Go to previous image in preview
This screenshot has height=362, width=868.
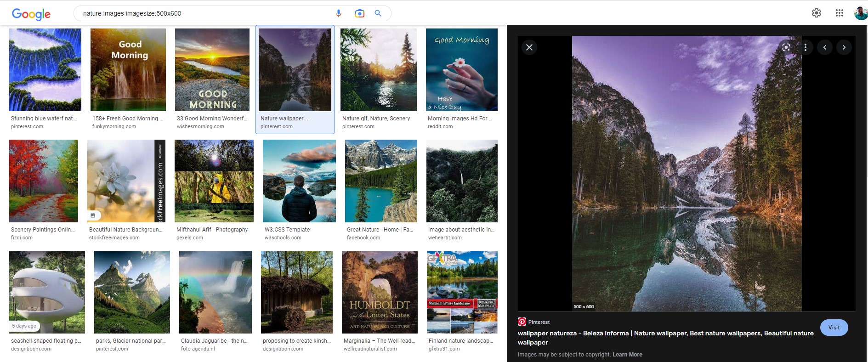[x=825, y=47]
